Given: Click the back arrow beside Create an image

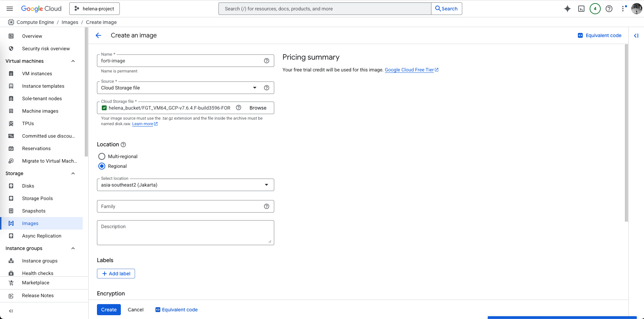Looking at the screenshot, I should point(98,35).
